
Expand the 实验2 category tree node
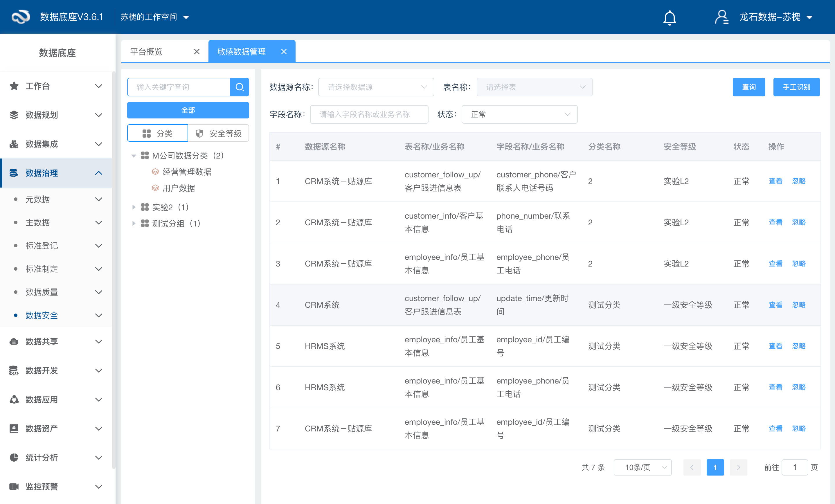(134, 207)
